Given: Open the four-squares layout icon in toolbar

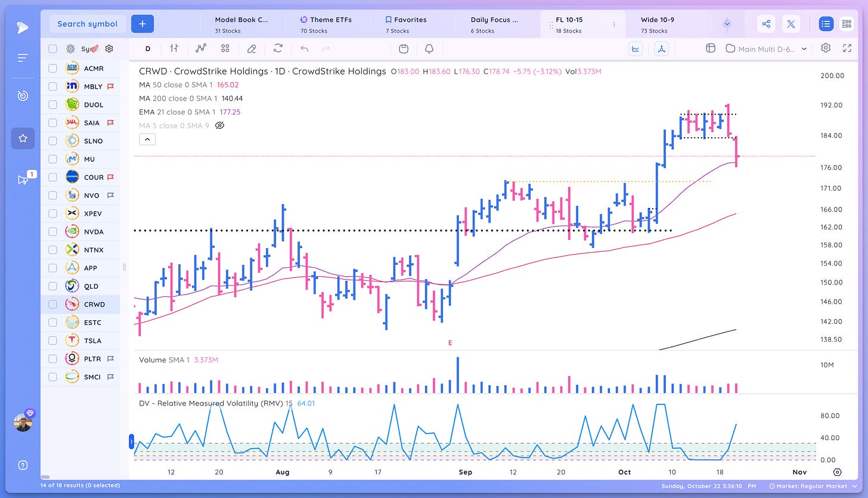Looking at the screenshot, I should pos(225,48).
